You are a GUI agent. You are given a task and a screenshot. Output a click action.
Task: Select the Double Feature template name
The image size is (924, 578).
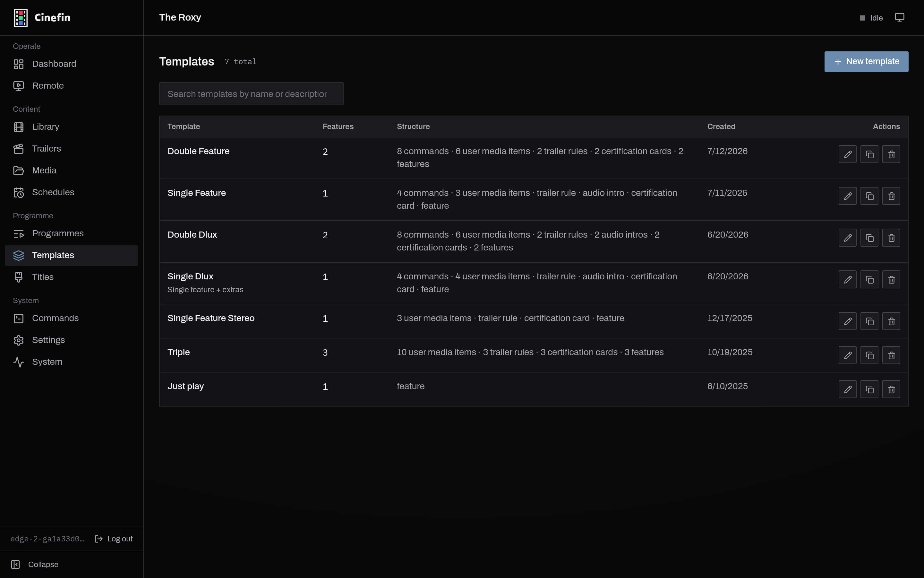[198, 151]
